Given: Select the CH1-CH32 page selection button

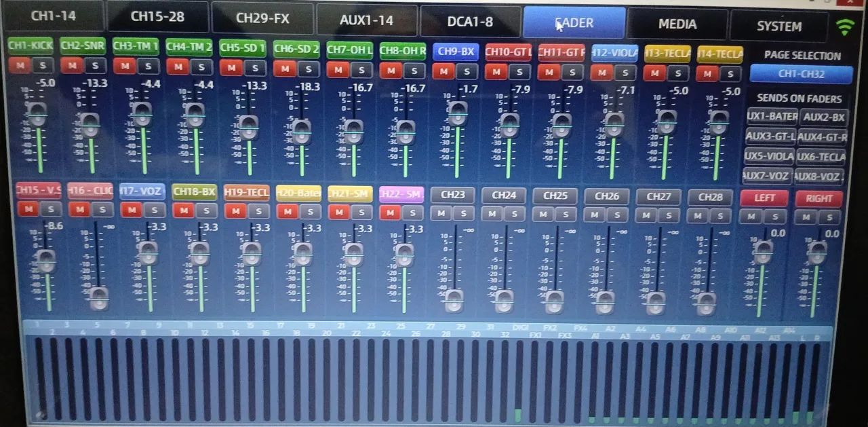Looking at the screenshot, I should click(x=801, y=74).
